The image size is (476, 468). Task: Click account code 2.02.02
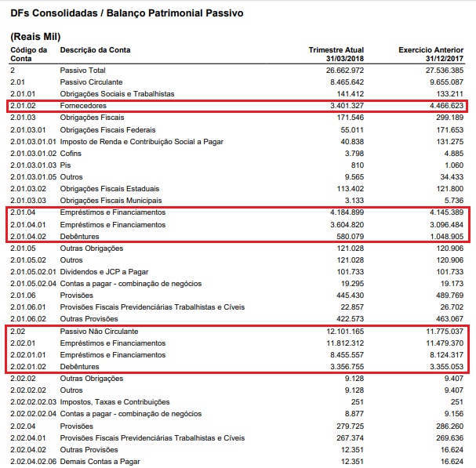[x=23, y=379]
